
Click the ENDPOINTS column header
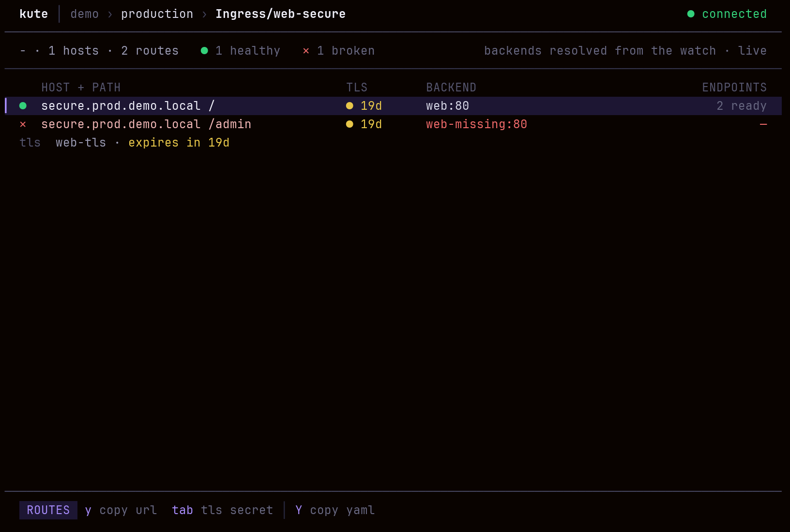[734, 88]
